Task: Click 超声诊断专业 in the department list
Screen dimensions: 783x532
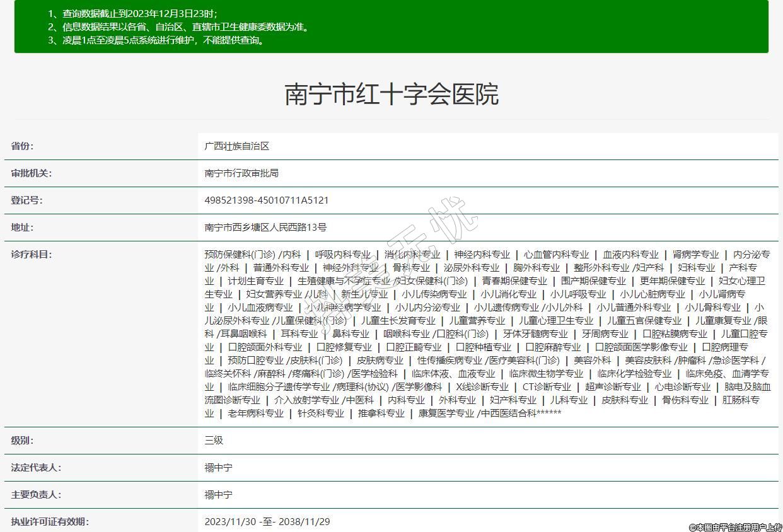Action: (x=612, y=387)
